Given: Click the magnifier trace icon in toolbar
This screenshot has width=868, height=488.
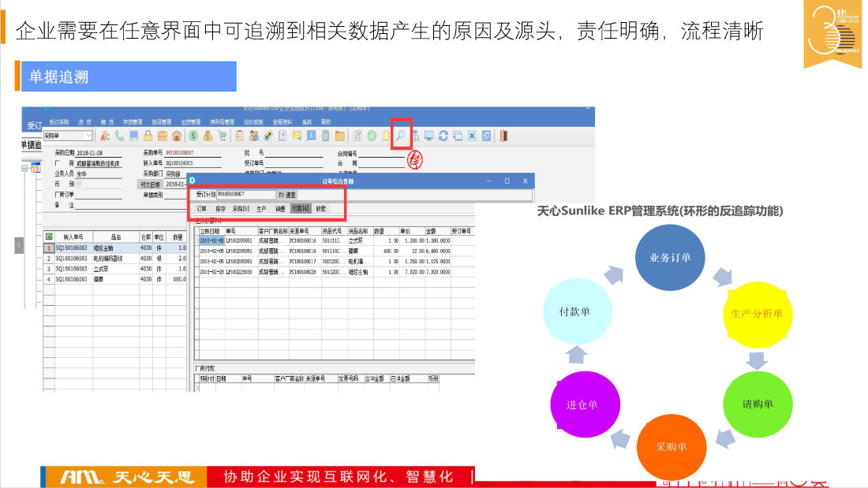Looking at the screenshot, I should [401, 136].
